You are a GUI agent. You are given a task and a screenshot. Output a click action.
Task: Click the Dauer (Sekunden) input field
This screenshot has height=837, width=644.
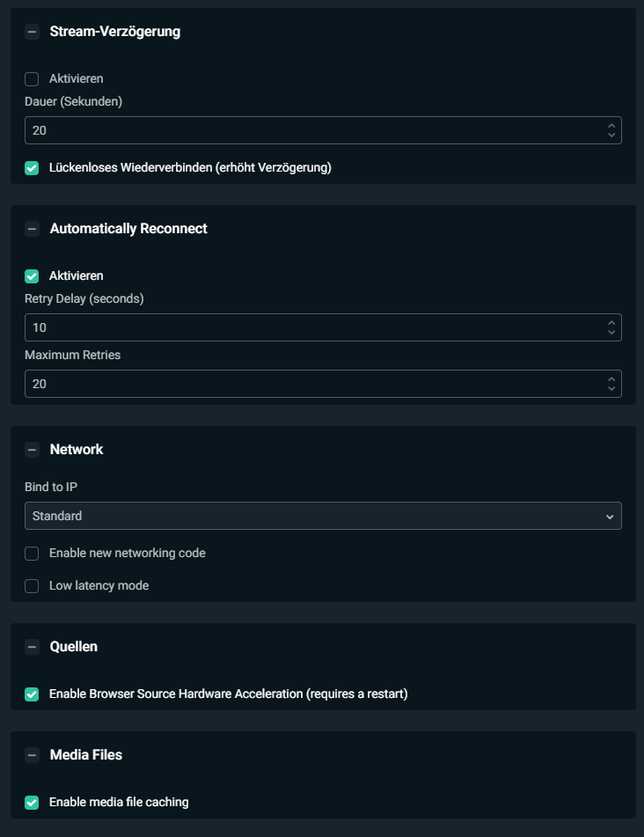308,130
